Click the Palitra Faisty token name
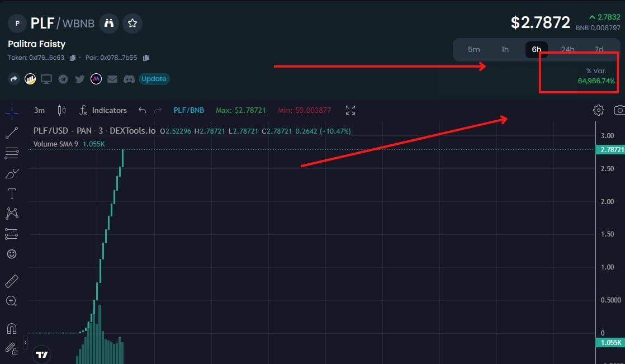Image resolution: width=625 pixels, height=364 pixels. tap(37, 44)
